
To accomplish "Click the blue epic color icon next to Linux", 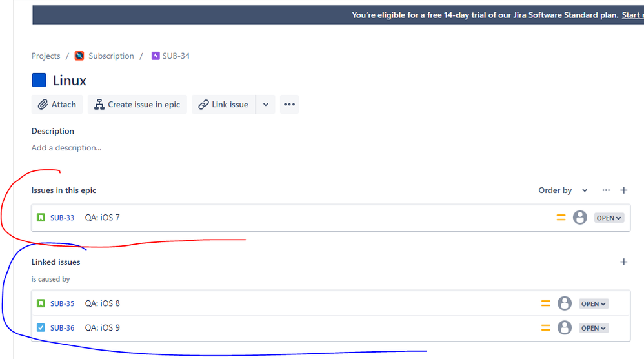I will (x=39, y=80).
